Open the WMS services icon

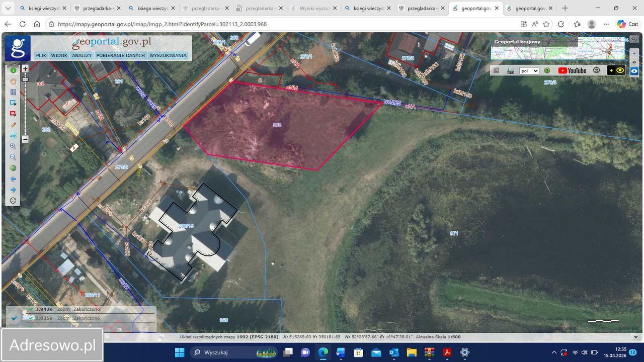pyautogui.click(x=511, y=71)
